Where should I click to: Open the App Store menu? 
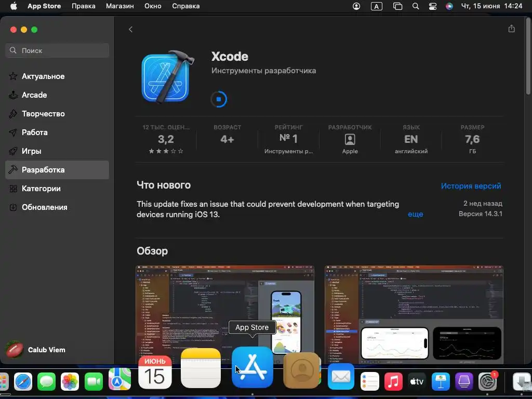pos(44,6)
